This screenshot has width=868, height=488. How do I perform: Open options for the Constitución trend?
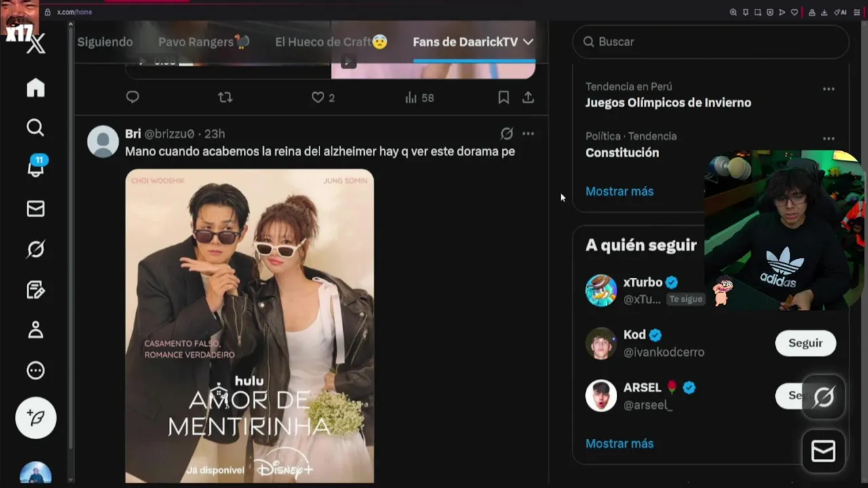pyautogui.click(x=829, y=139)
